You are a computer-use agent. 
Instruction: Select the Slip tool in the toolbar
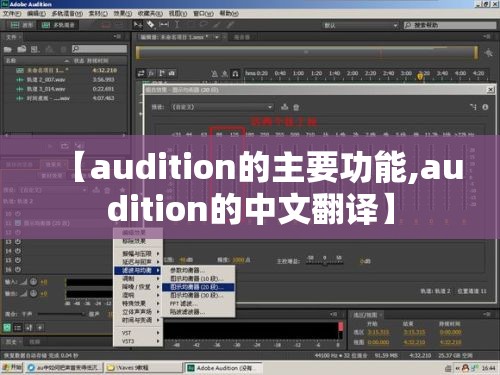164,25
